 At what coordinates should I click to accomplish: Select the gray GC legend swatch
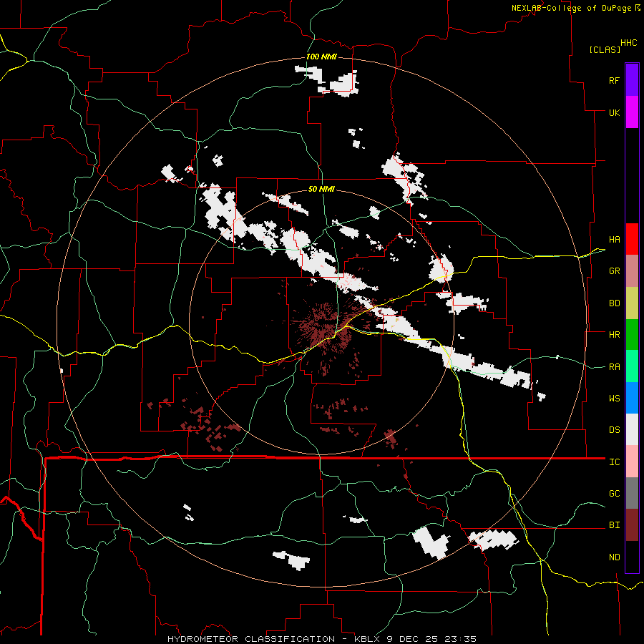pyautogui.click(x=632, y=493)
